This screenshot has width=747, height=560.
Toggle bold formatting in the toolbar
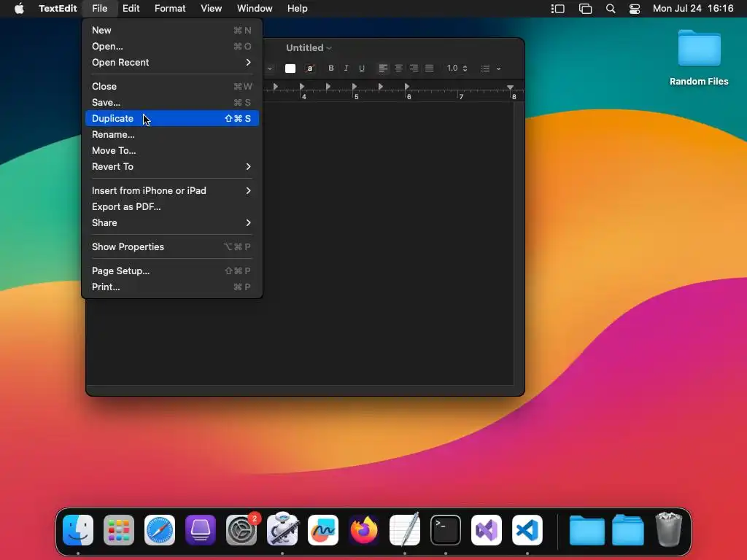331,68
